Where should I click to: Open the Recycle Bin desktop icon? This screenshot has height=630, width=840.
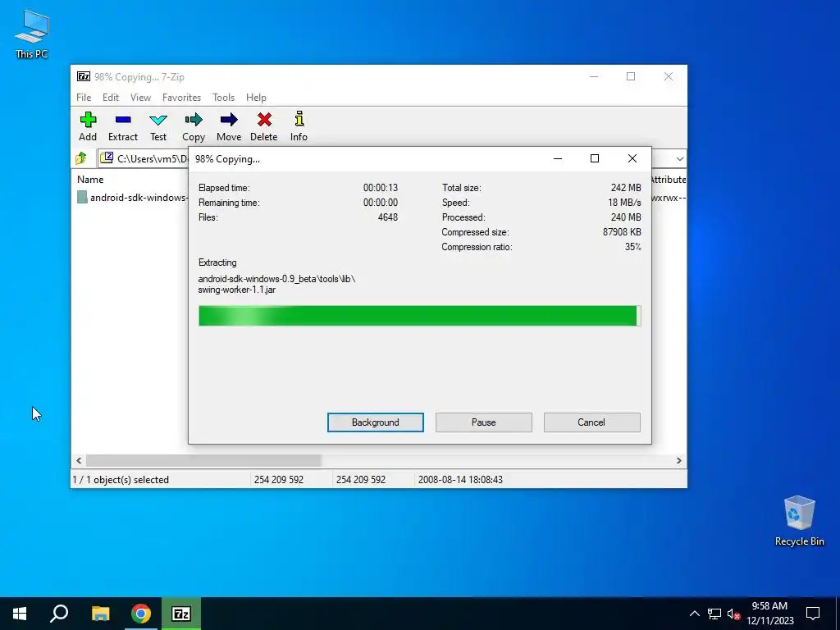click(799, 521)
